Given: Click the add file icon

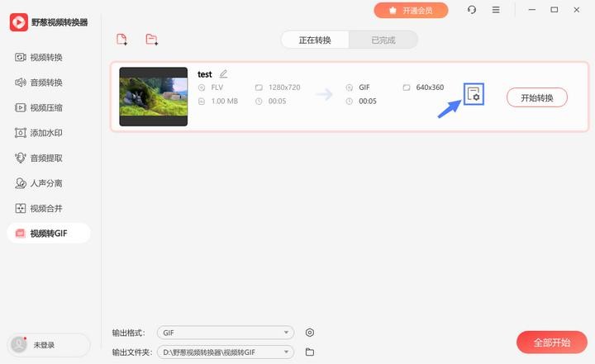Looking at the screenshot, I should (x=122, y=40).
